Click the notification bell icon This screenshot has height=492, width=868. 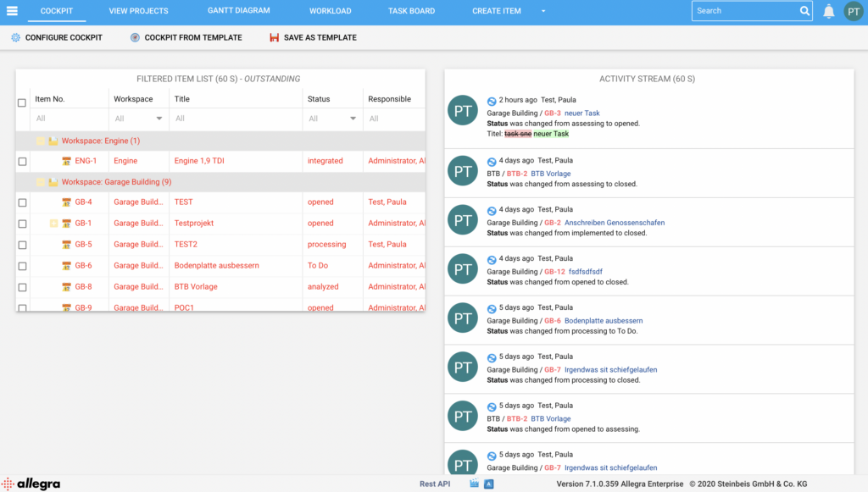(828, 11)
